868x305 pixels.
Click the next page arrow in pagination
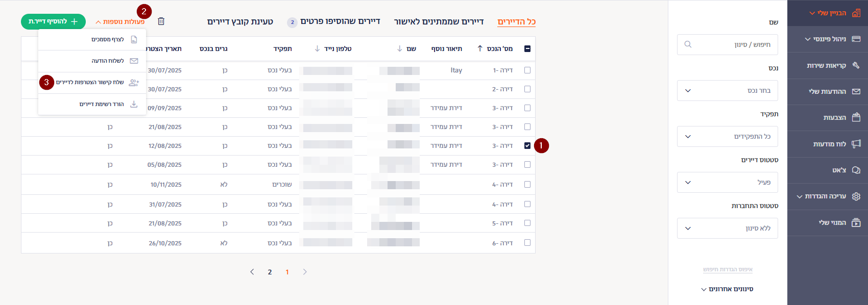click(x=305, y=272)
